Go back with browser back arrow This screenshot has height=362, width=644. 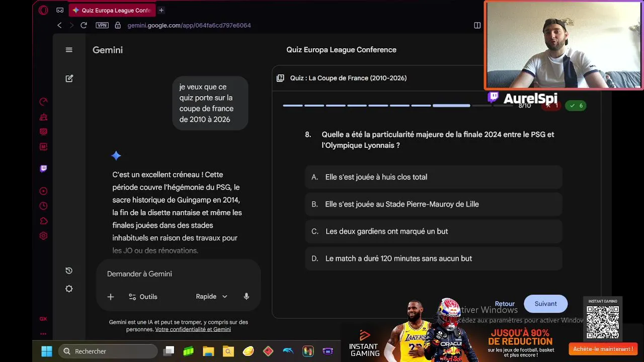coord(59,25)
